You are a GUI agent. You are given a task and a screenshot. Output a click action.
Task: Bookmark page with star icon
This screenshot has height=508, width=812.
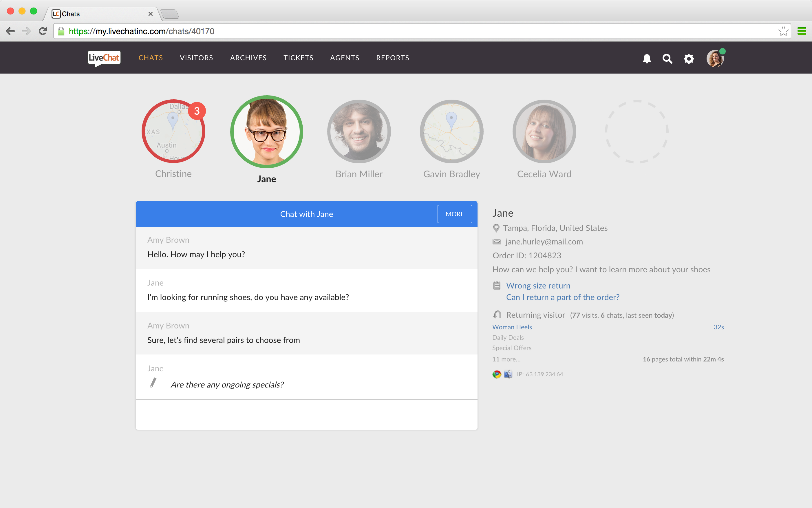(x=783, y=31)
